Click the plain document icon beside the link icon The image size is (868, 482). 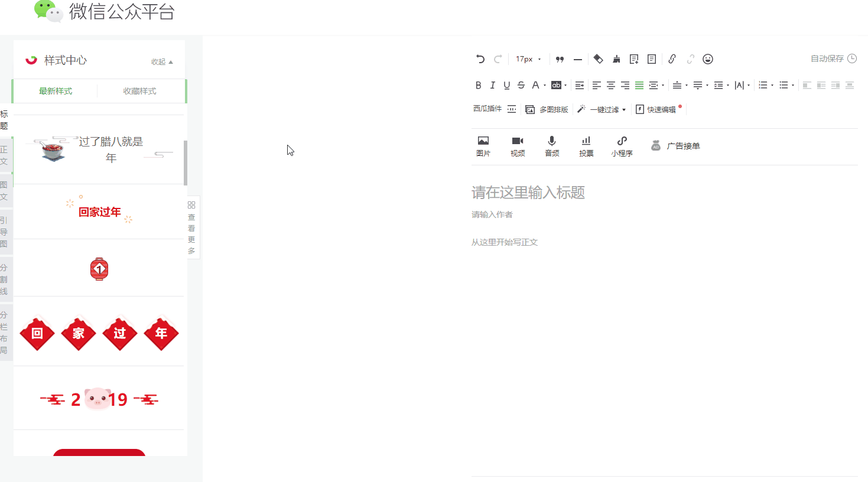point(652,59)
